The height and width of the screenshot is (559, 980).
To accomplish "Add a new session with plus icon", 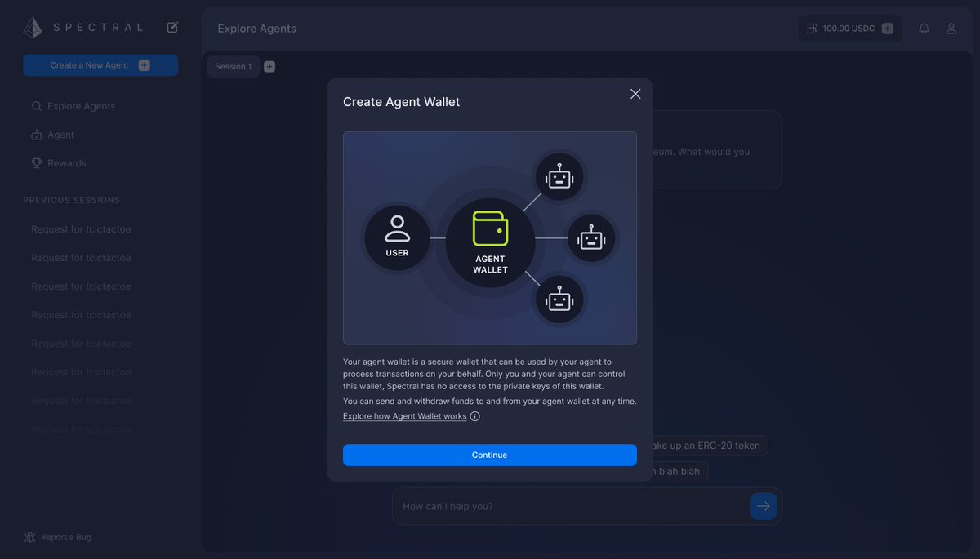I will tap(269, 67).
